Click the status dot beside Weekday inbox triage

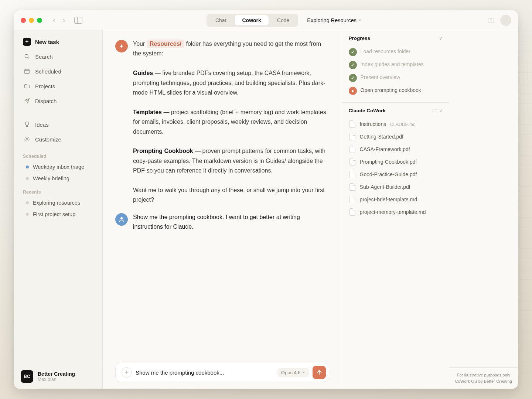(27, 167)
